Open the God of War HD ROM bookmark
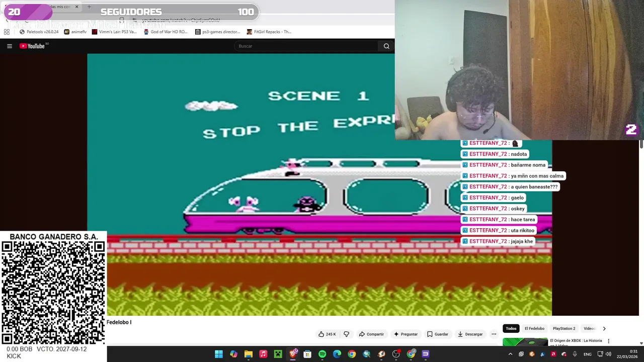Screen dimensions: 644x362 [x=166, y=32]
